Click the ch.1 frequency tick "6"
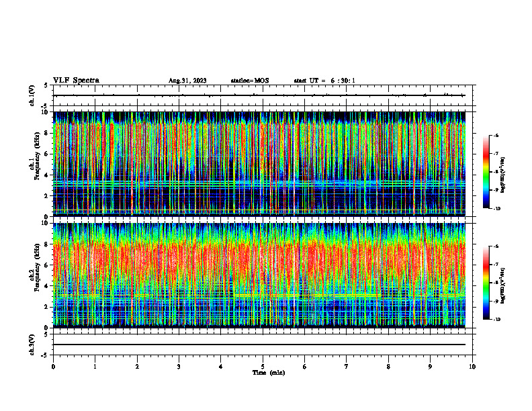532x411 pixels. [x=47, y=154]
